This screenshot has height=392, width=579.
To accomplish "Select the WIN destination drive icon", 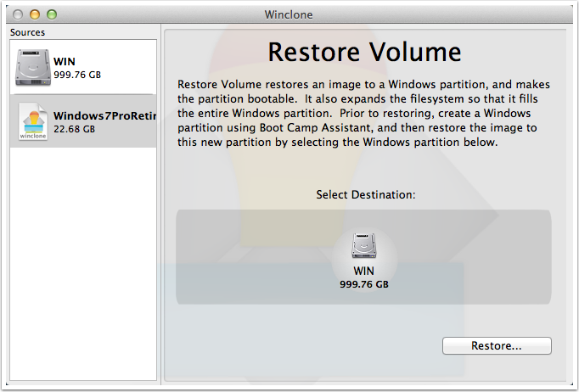I will click(x=363, y=245).
